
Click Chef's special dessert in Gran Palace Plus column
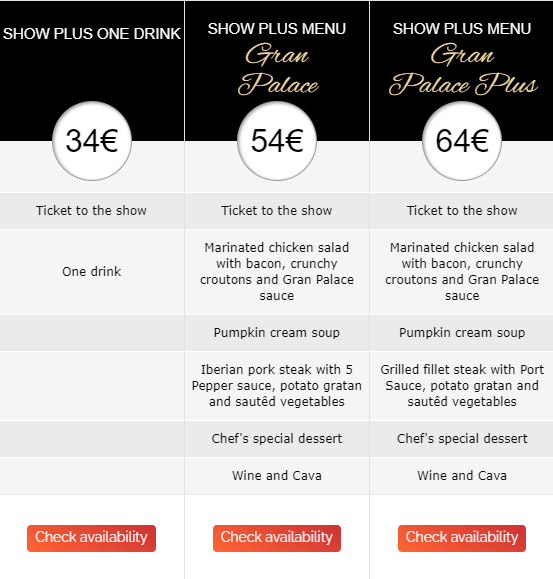click(x=462, y=438)
